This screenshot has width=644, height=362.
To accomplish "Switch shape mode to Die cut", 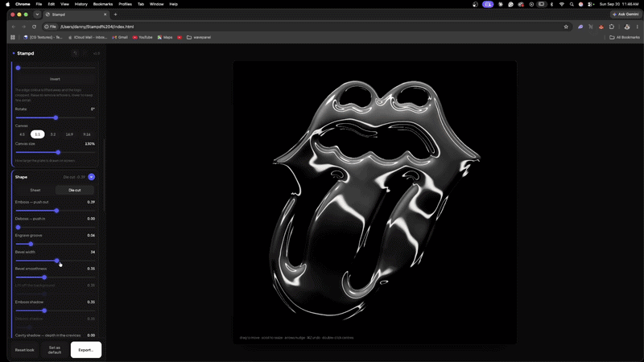I will (75, 190).
